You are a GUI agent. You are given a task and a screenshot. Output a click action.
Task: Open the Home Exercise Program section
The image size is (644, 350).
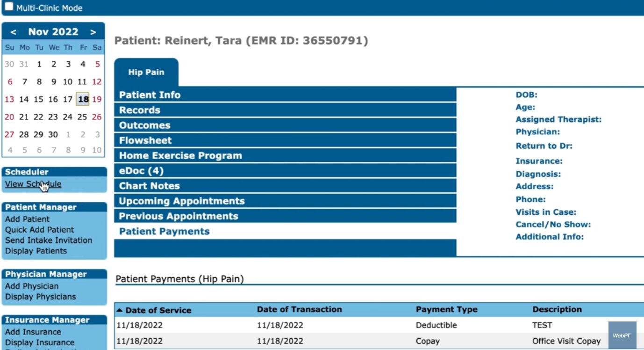pyautogui.click(x=180, y=156)
